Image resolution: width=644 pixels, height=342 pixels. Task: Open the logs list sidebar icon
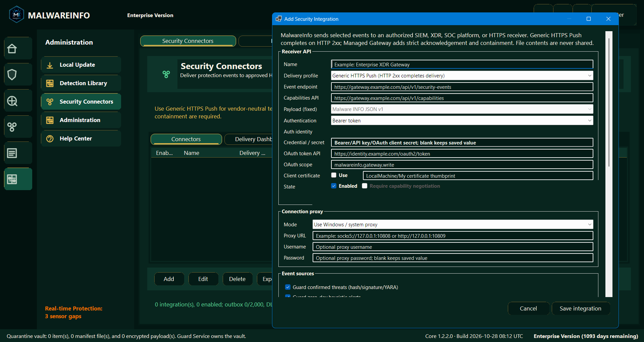click(x=12, y=153)
